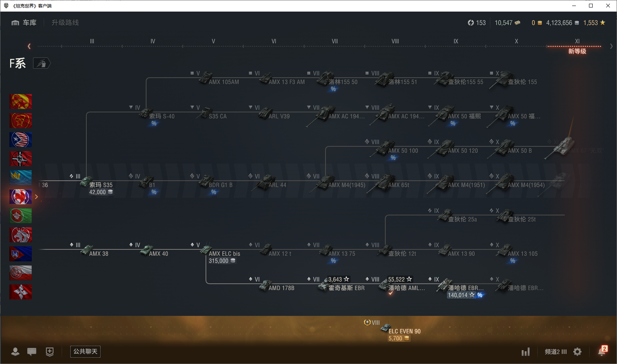The width and height of the screenshot is (617, 364).
Task: Select the Czechoslovakia lion flag
Action: coord(21,235)
